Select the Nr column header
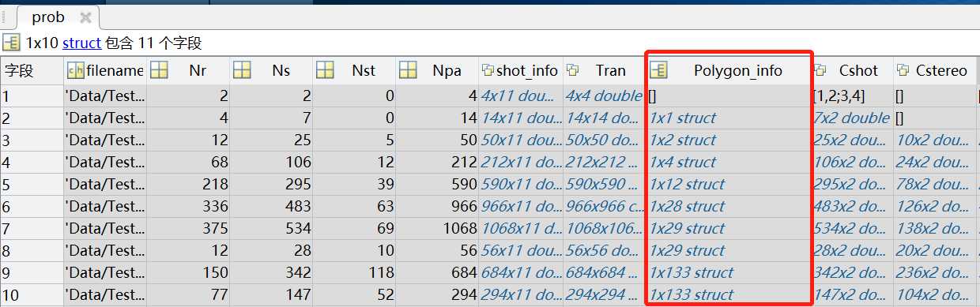 tap(189, 70)
